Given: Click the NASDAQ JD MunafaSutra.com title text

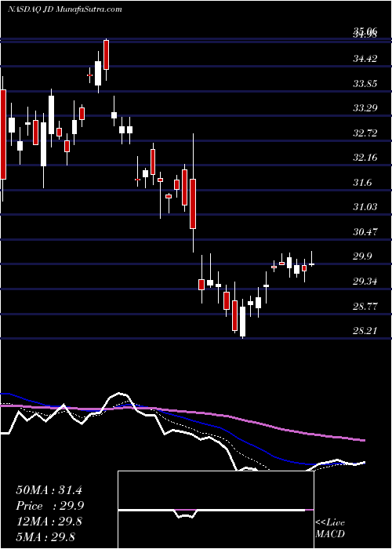Looking at the screenshot, I should (65, 9).
